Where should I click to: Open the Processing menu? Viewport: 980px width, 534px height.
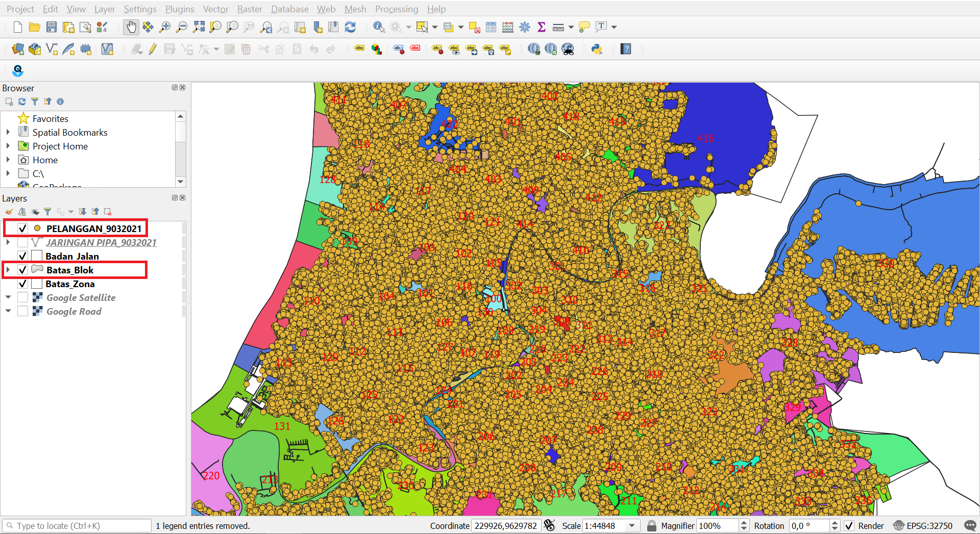(397, 9)
